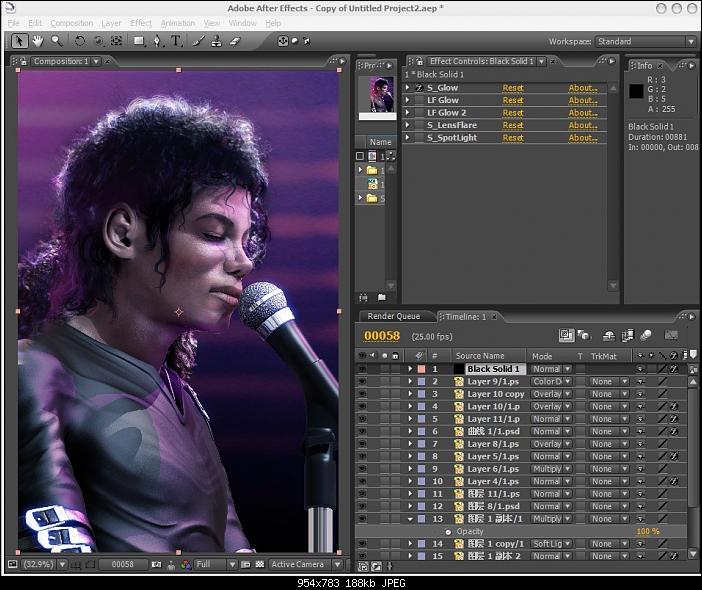Open the Animation menu
702x590 pixels.
click(x=178, y=23)
